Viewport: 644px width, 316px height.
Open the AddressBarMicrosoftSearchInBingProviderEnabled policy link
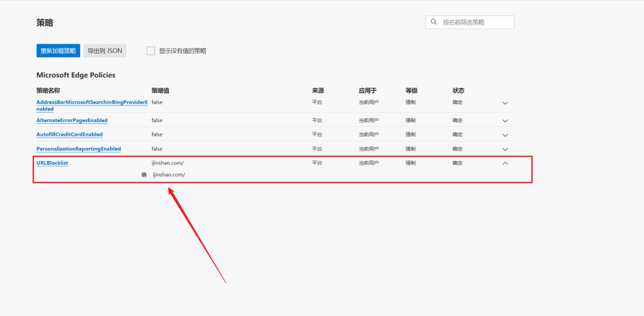click(x=91, y=103)
